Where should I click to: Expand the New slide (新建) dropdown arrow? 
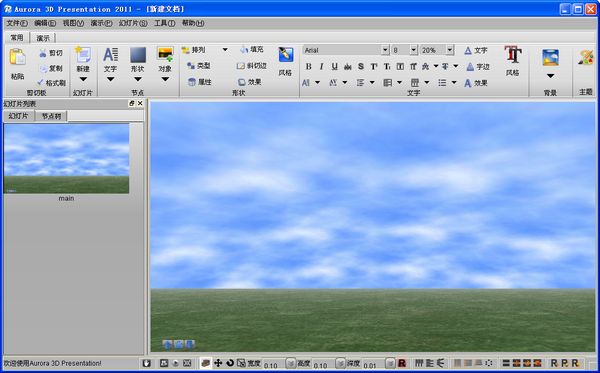83,80
